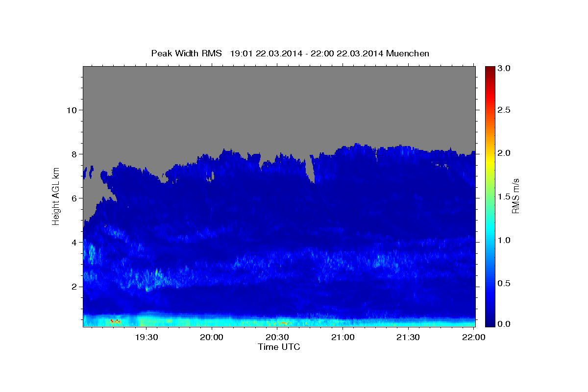This screenshot has width=588, height=392.
Task: Click the colorbar value 2.0
Action: (505, 153)
